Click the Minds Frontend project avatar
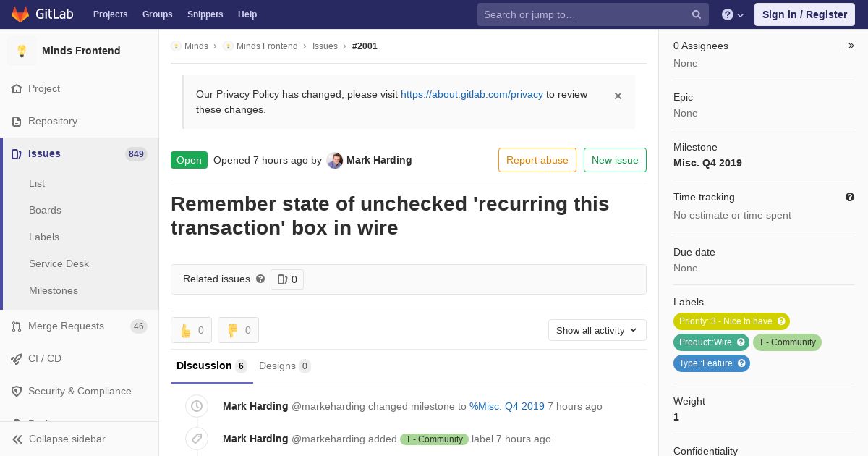 pyautogui.click(x=22, y=51)
